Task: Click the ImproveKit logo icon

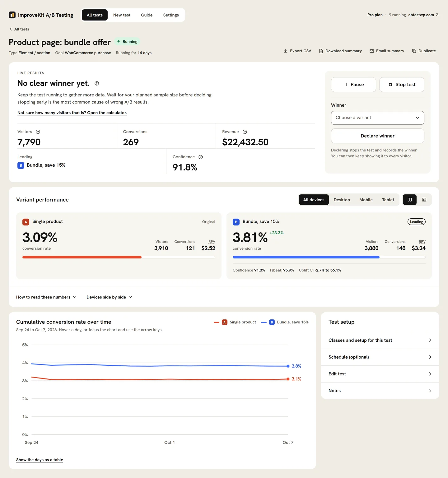Action: tap(12, 15)
